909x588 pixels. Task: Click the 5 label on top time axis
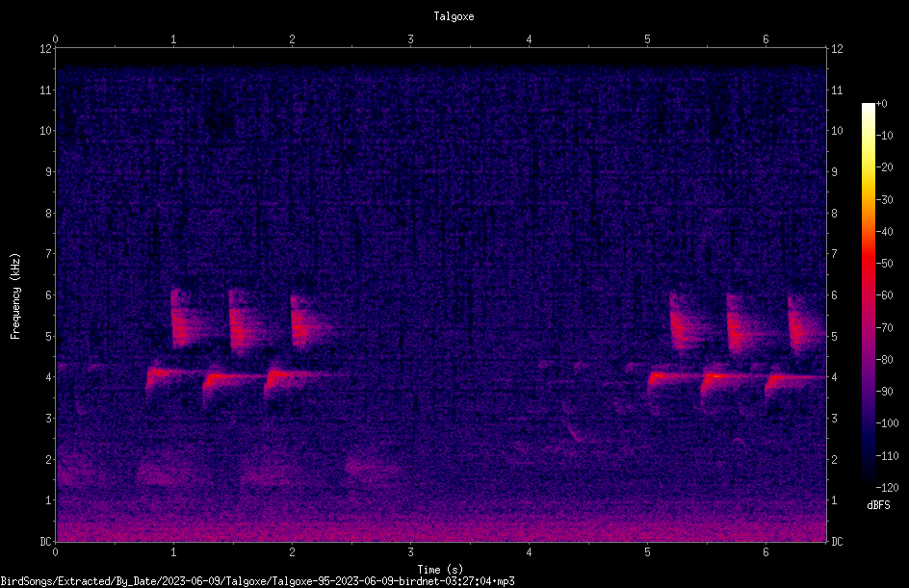pyautogui.click(x=647, y=39)
